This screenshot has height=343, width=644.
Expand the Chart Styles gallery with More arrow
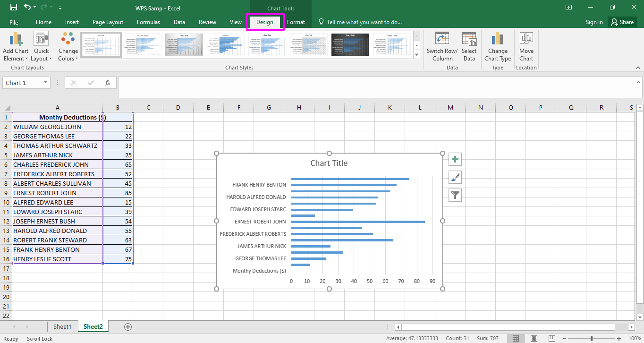click(x=416, y=54)
